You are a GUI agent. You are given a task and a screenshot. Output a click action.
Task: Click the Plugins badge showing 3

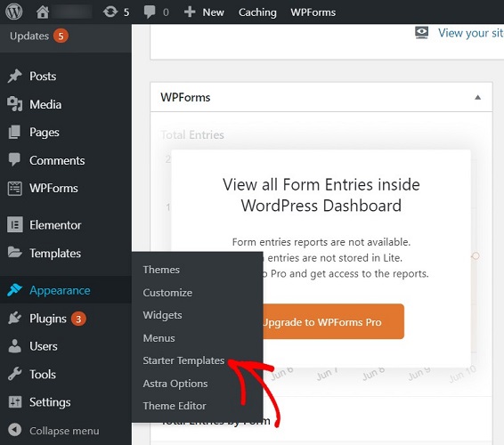(x=78, y=319)
